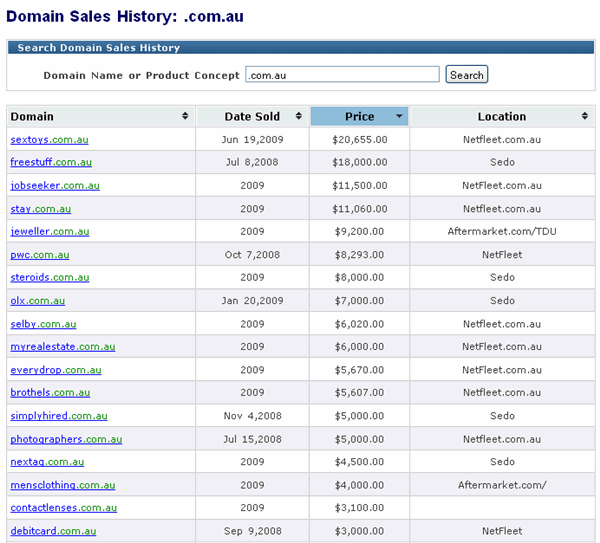Open debitcard.com.au domain link

(x=53, y=531)
